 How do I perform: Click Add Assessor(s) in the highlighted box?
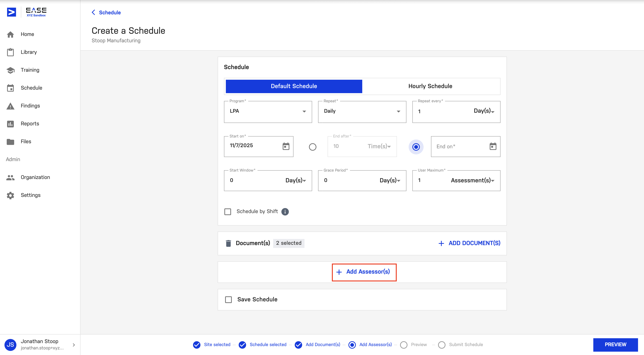(364, 272)
